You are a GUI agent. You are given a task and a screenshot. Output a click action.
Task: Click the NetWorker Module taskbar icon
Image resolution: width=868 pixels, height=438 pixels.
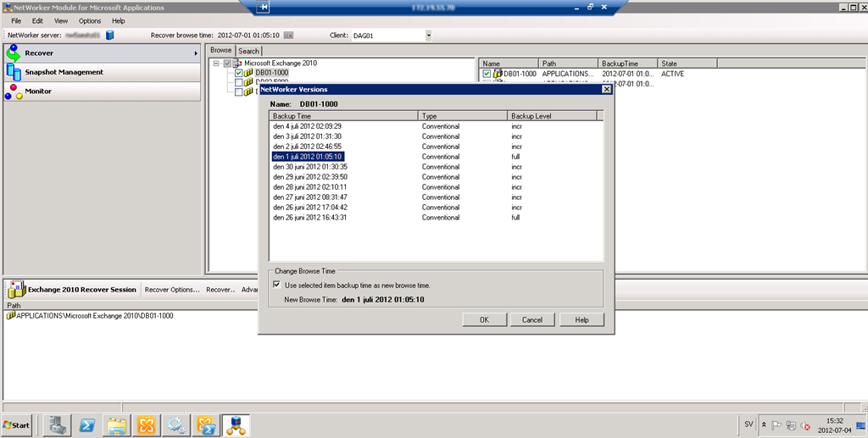236,425
